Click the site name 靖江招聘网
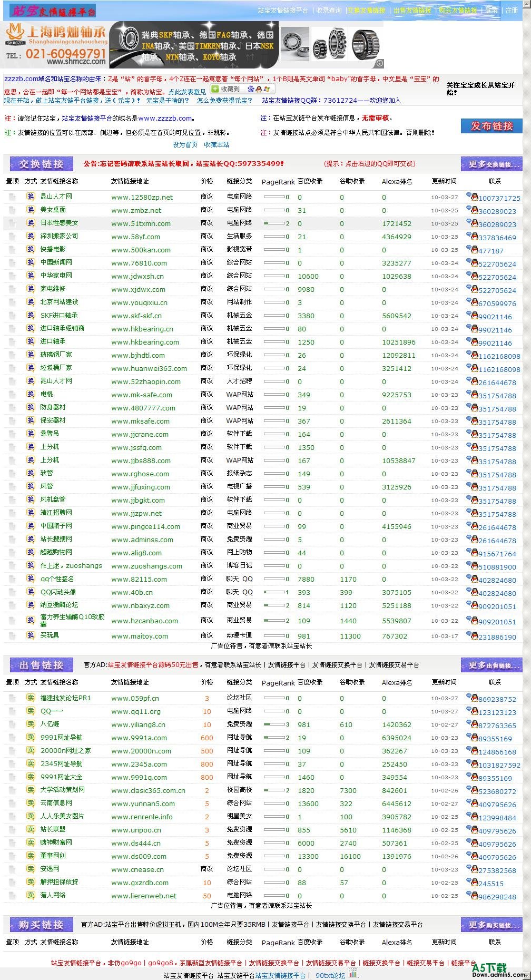This screenshot has height=980, width=531. tap(56, 512)
